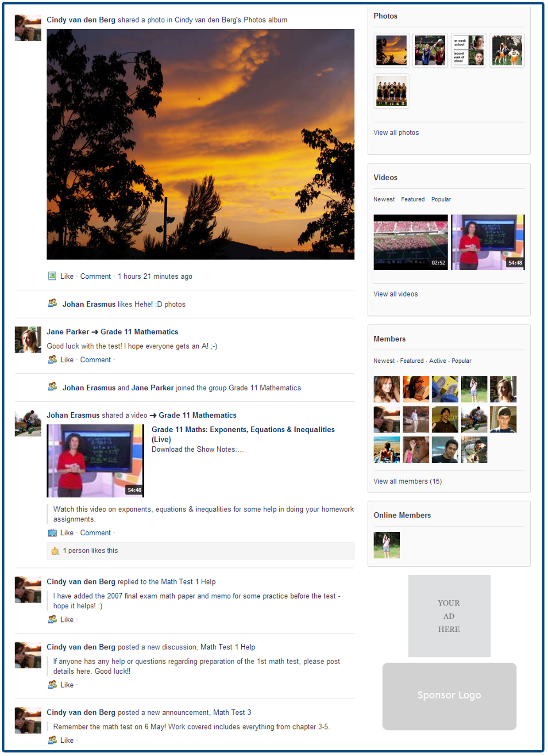548x756 pixels.
Task: Open the large sunset photo
Action: [x=201, y=144]
